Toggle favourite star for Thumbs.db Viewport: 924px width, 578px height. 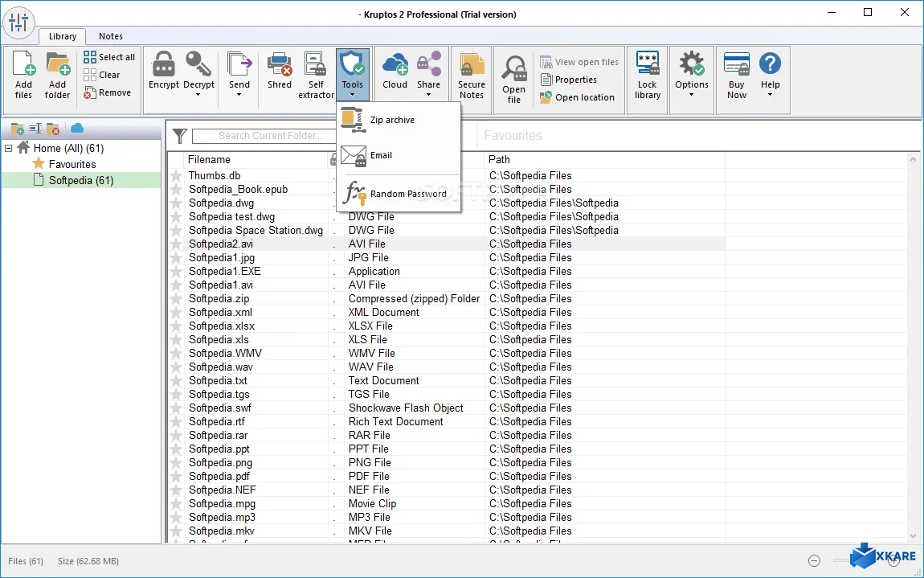(176, 176)
